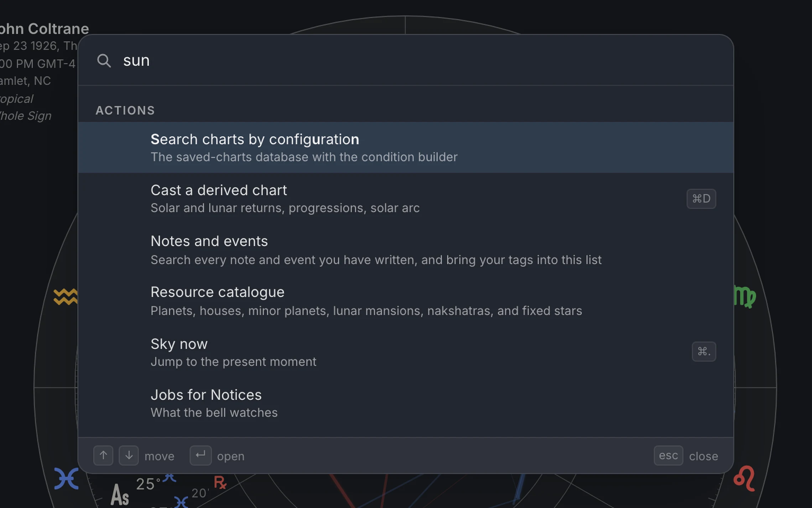Choose Sky now to jump to present

coord(406,352)
